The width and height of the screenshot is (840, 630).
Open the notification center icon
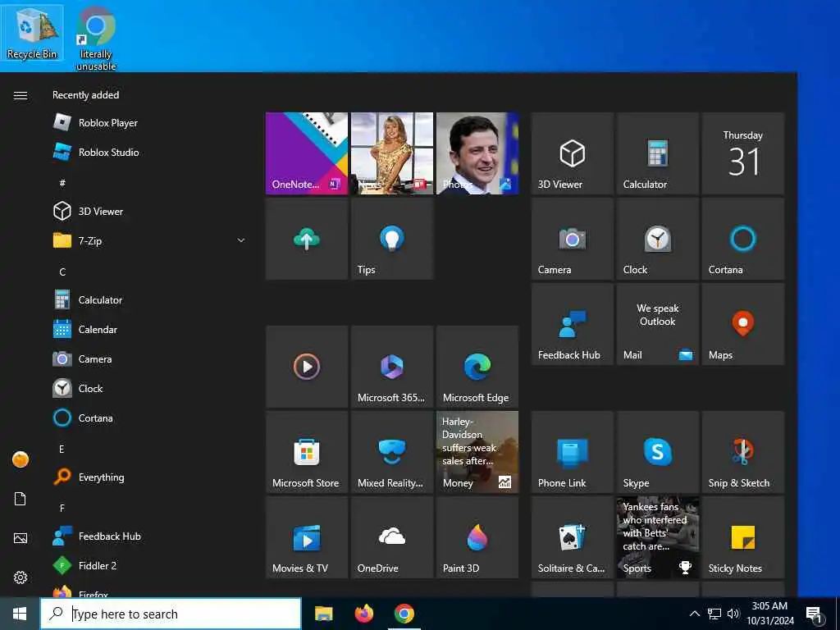click(815, 614)
